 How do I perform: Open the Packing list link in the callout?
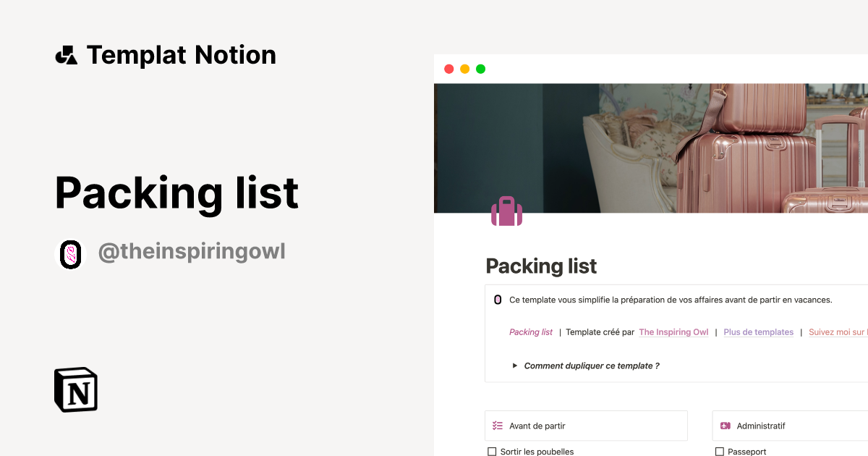530,332
